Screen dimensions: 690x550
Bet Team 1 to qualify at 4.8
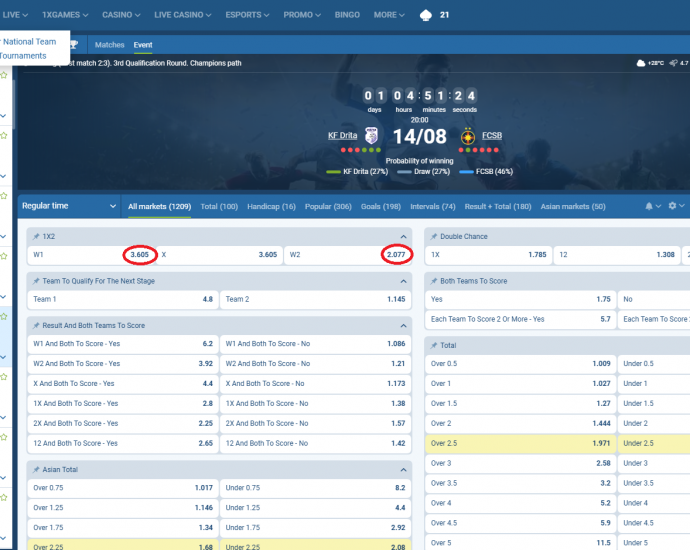(123, 299)
